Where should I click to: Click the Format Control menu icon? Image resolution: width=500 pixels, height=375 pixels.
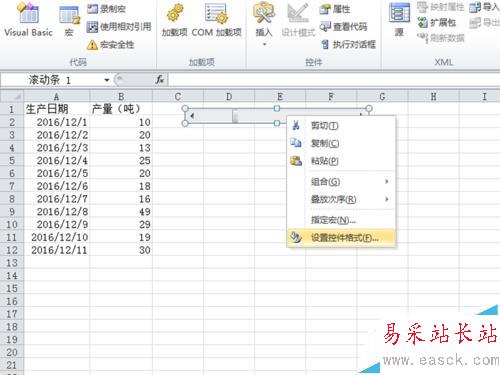point(296,238)
